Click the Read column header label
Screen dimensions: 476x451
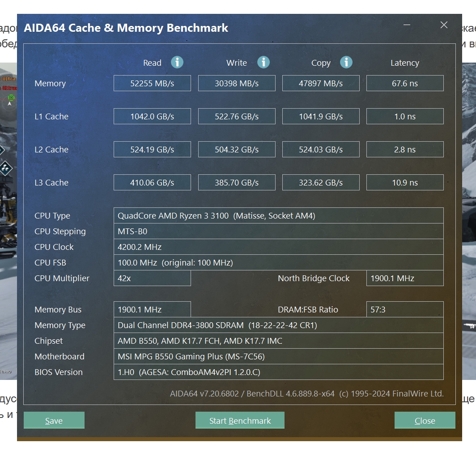coord(152,63)
